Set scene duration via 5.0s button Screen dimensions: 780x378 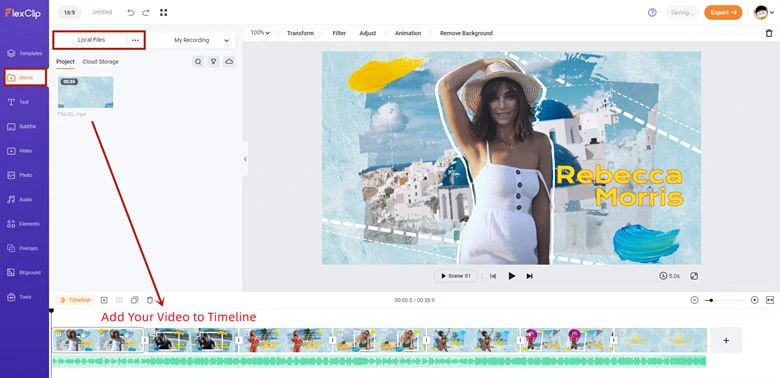point(670,276)
